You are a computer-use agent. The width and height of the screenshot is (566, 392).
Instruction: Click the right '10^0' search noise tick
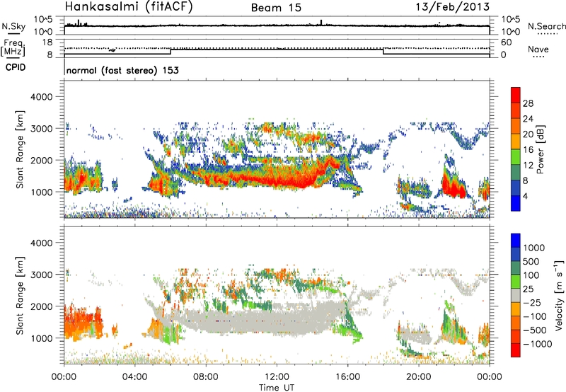(x=510, y=32)
